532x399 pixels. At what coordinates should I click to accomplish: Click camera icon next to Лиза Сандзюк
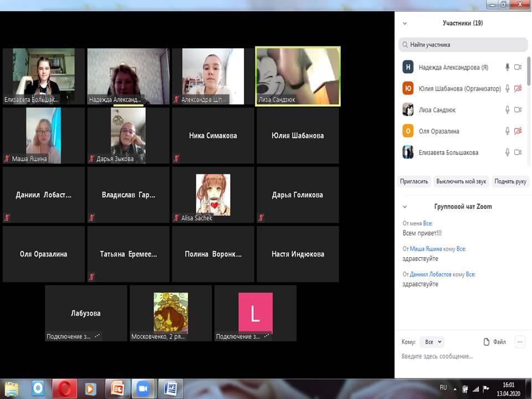(518, 110)
